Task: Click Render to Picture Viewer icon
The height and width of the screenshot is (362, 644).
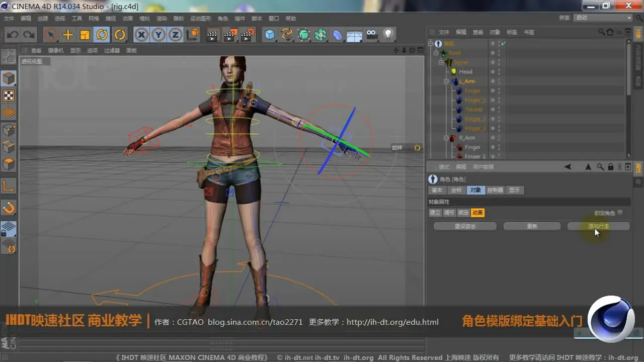Action: point(230,35)
